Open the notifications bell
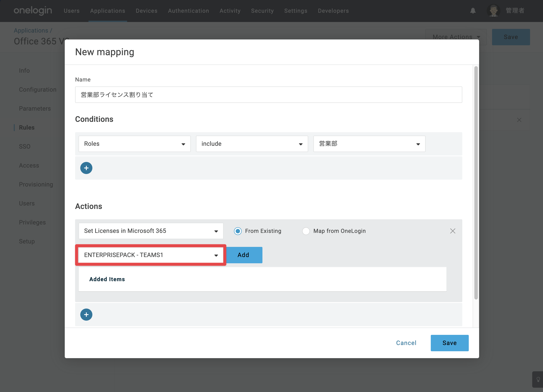The height and width of the screenshot is (392, 543). pos(473,11)
